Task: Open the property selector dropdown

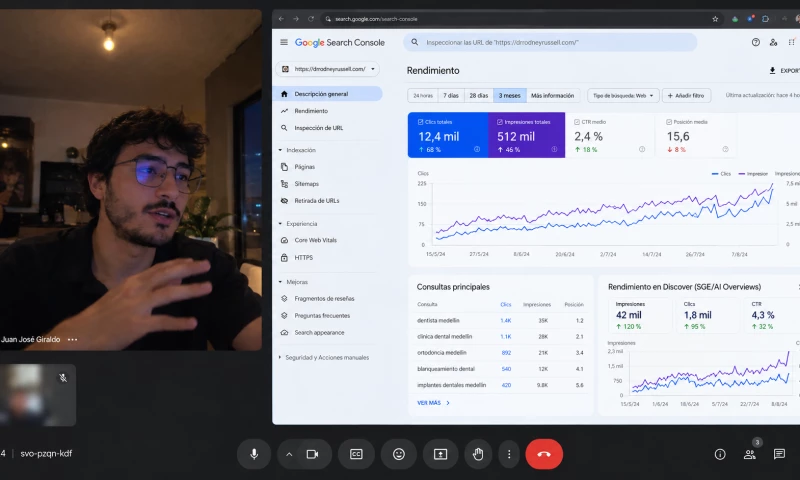Action: (x=328, y=69)
